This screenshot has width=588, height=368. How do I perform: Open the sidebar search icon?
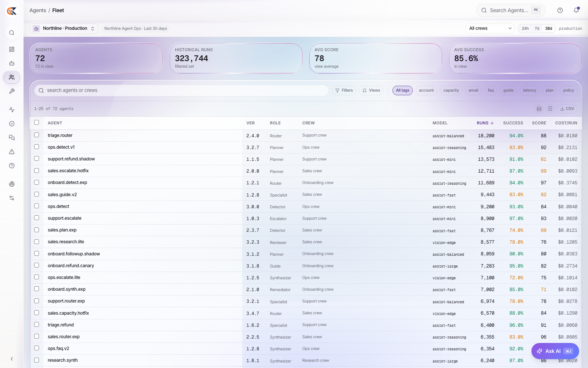[12, 33]
